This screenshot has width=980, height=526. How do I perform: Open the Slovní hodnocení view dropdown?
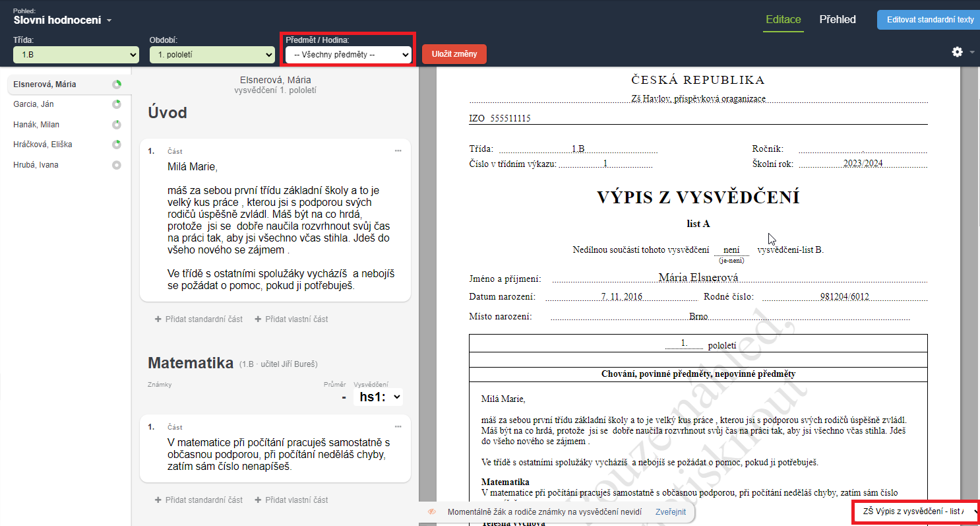click(63, 20)
